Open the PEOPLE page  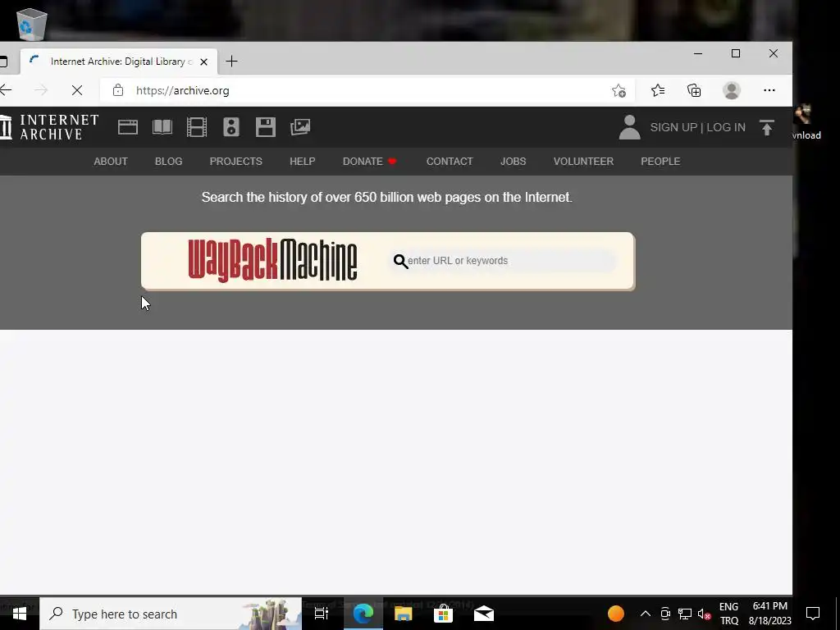(660, 162)
